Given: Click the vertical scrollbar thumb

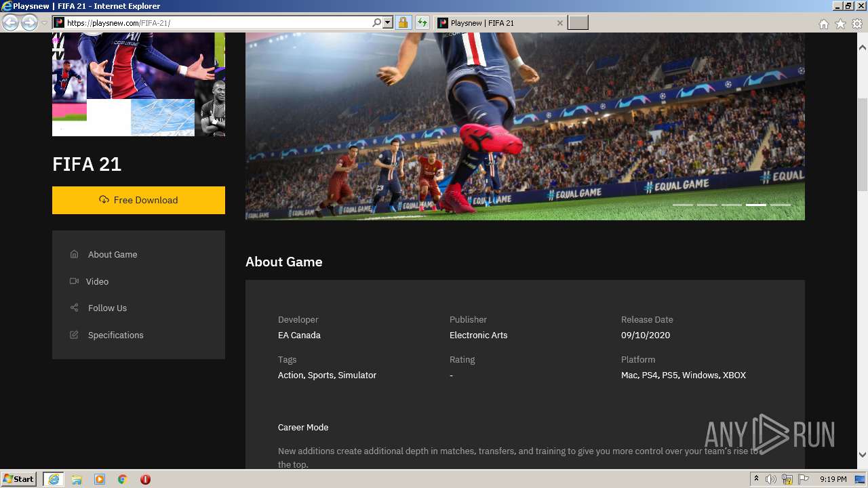Looking at the screenshot, I should pyautogui.click(x=863, y=144).
